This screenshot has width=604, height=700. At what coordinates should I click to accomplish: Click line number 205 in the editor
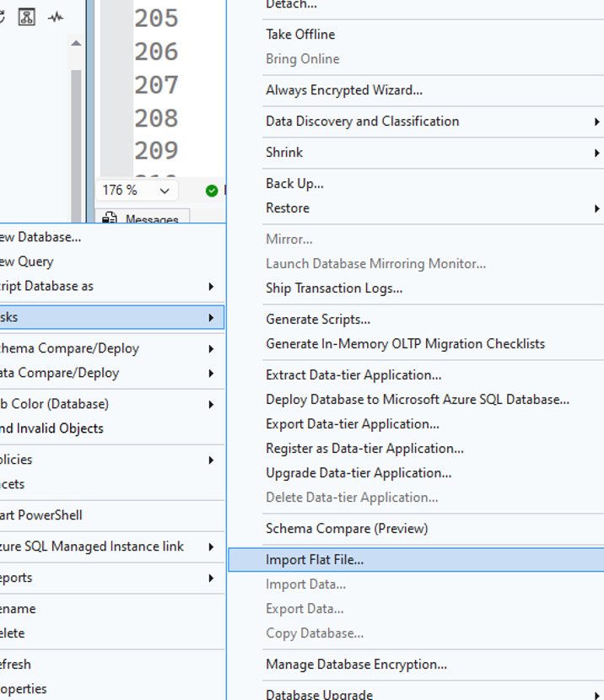pos(156,19)
